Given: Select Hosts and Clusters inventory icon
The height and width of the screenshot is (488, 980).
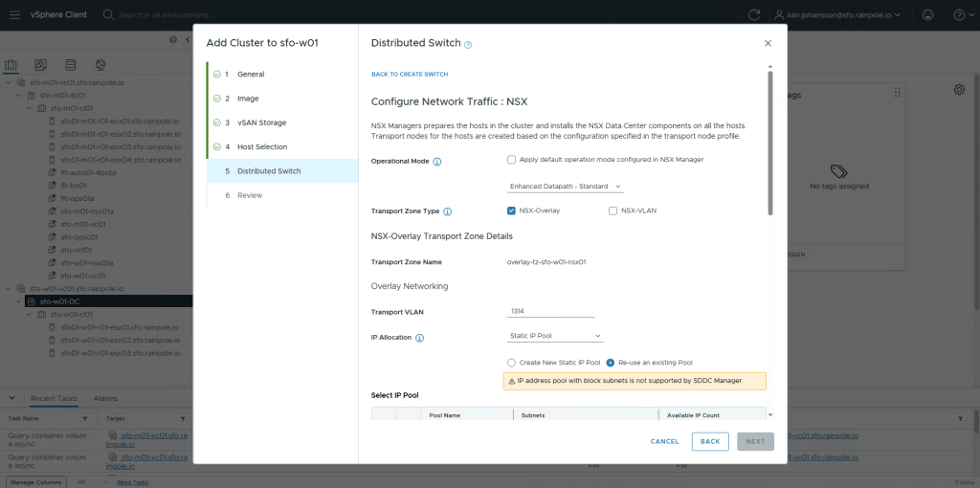Looking at the screenshot, I should [x=11, y=65].
